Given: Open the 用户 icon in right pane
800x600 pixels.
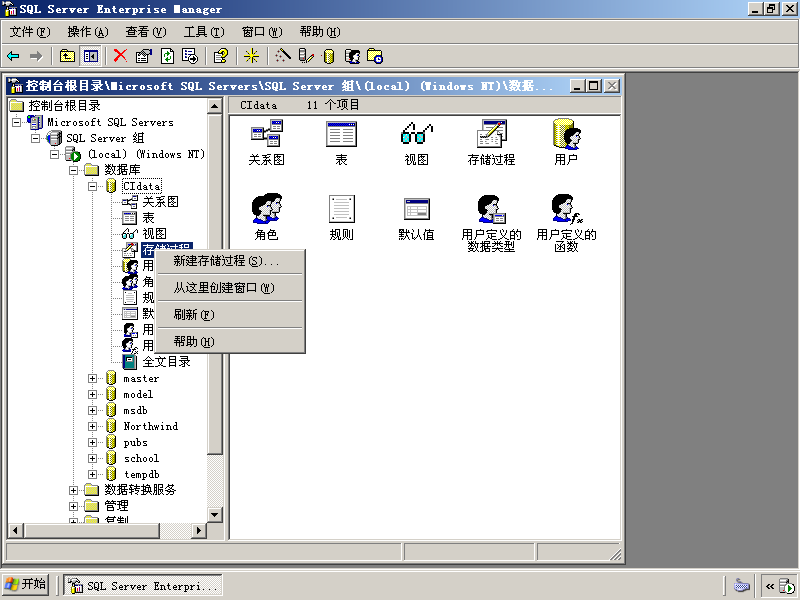Looking at the screenshot, I should click(566, 143).
